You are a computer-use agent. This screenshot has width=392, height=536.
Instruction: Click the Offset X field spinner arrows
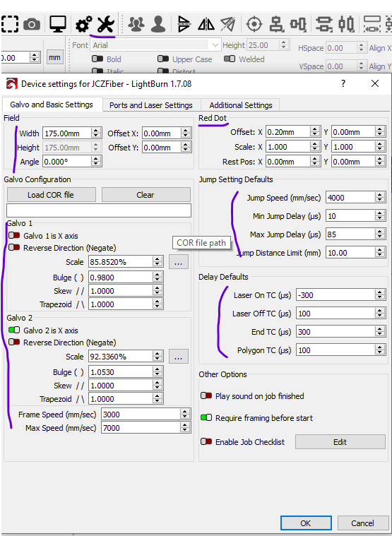[x=186, y=133]
